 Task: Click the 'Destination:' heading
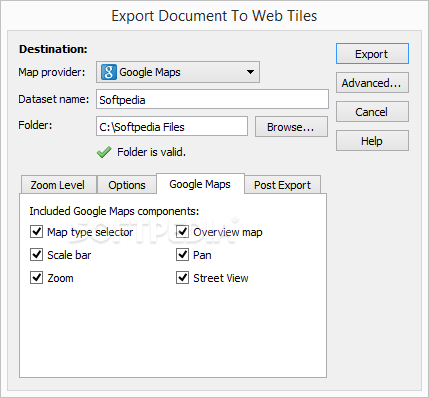pos(53,49)
